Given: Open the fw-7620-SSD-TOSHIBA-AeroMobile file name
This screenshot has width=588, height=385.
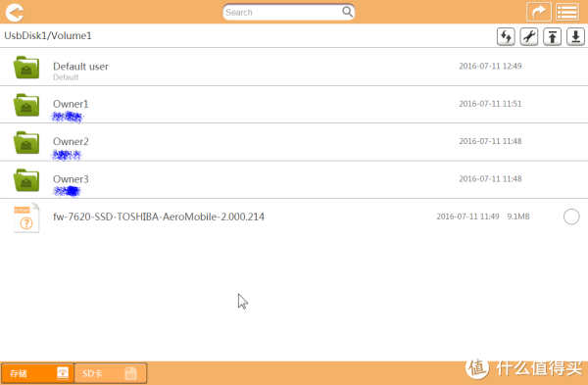Looking at the screenshot, I should (159, 217).
